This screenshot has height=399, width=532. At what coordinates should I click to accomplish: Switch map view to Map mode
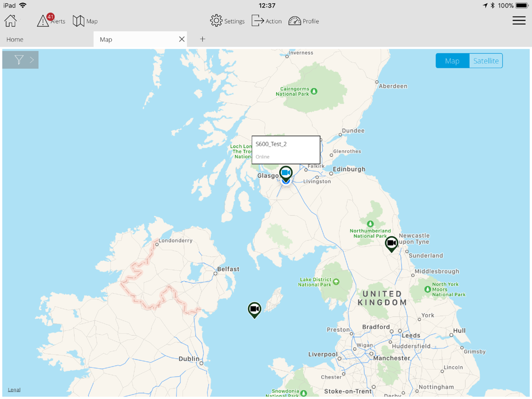tap(452, 61)
